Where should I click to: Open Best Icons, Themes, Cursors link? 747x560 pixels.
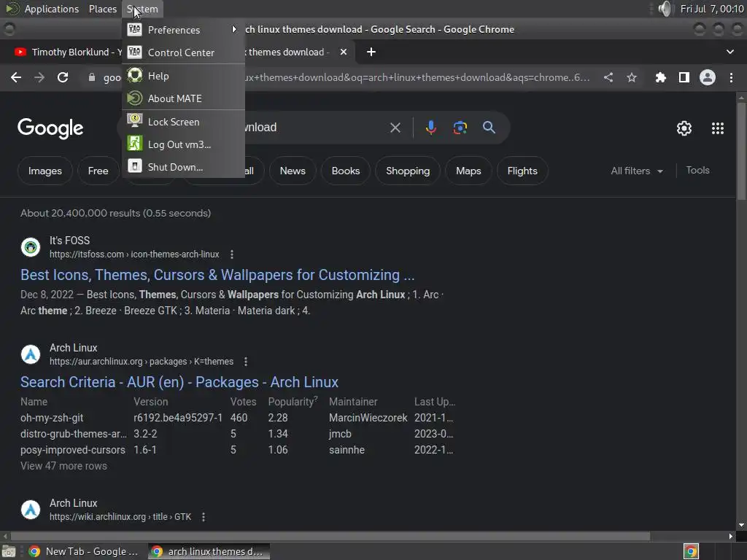(x=217, y=275)
